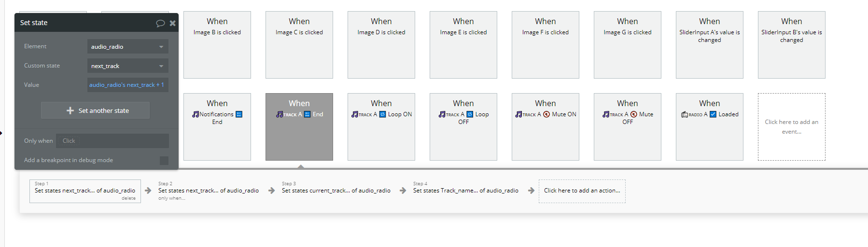Click the Radio A icon in the Loaded event
Image resolution: width=868 pixels, height=247 pixels.
(x=685, y=114)
